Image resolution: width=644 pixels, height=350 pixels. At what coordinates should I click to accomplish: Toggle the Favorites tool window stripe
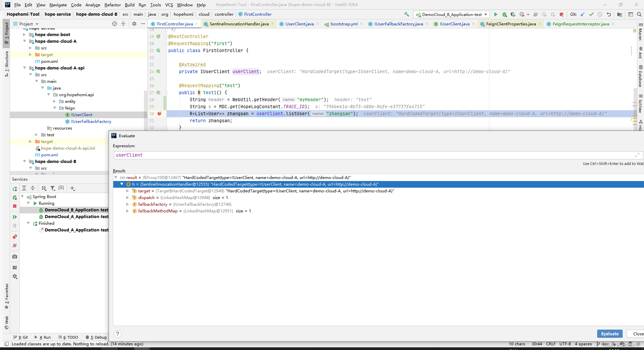pos(7,296)
